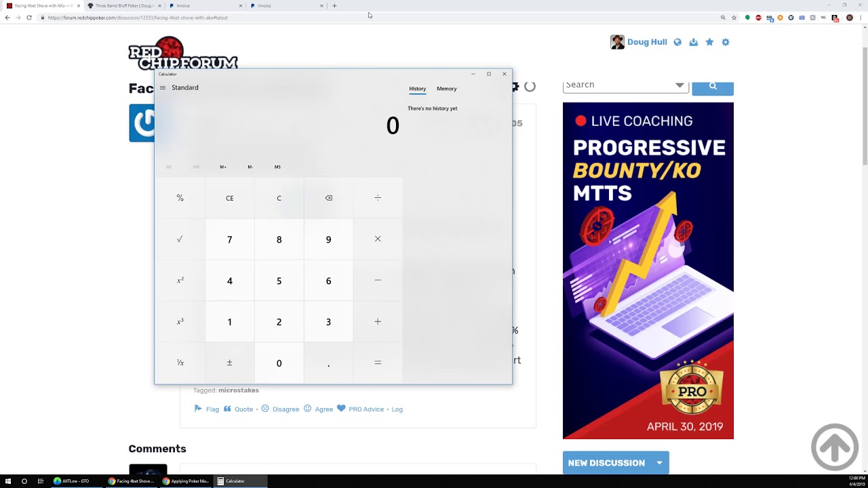
Task: Expand the New Discussion dropdown arrow
Action: (x=659, y=463)
